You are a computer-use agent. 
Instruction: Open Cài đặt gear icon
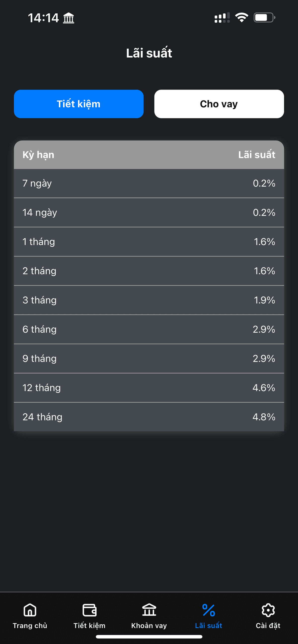[268, 610]
